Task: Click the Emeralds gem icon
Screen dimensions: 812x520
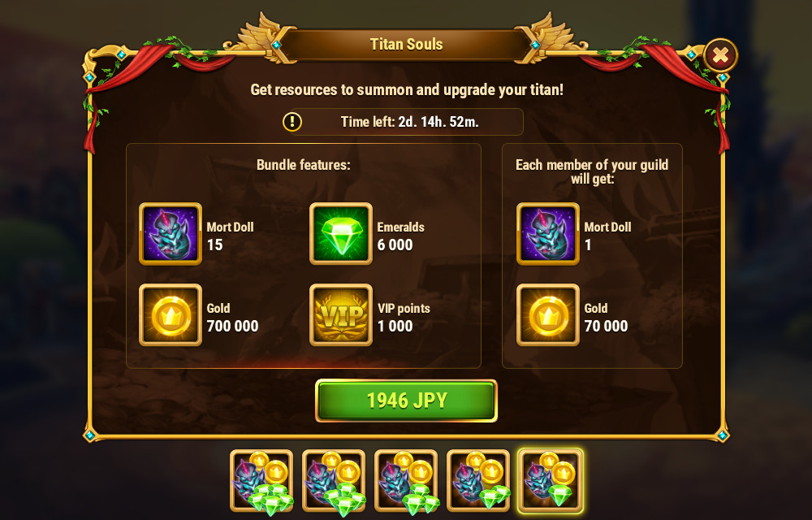Action: pyautogui.click(x=341, y=233)
